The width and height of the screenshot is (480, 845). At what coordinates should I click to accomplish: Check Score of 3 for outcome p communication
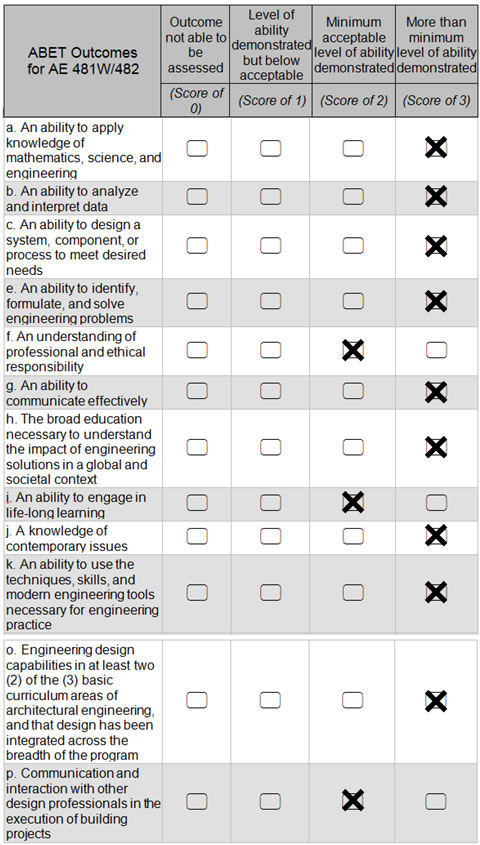(x=436, y=801)
